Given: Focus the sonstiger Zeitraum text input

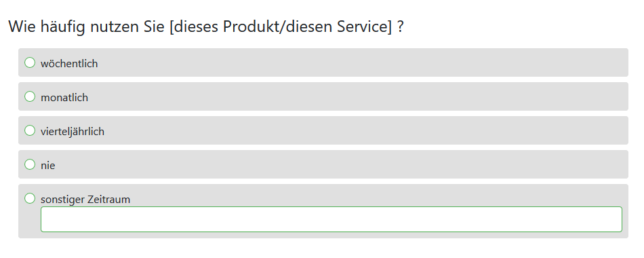Looking at the screenshot, I should (x=331, y=219).
